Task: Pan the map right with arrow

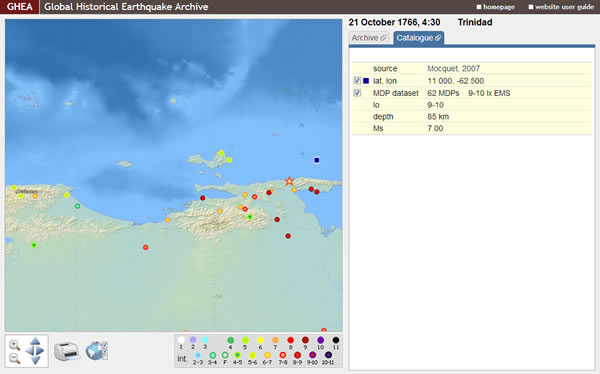Action: click(41, 350)
